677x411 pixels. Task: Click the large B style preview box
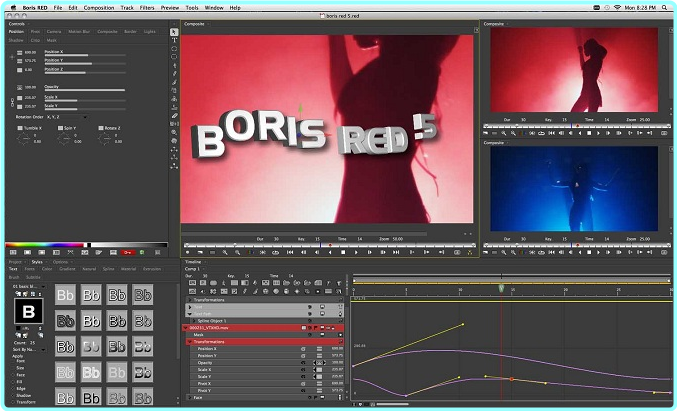[x=28, y=311]
